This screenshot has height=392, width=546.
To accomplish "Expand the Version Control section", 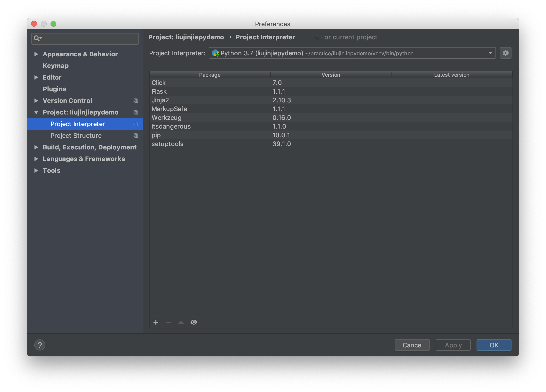I will [36, 100].
